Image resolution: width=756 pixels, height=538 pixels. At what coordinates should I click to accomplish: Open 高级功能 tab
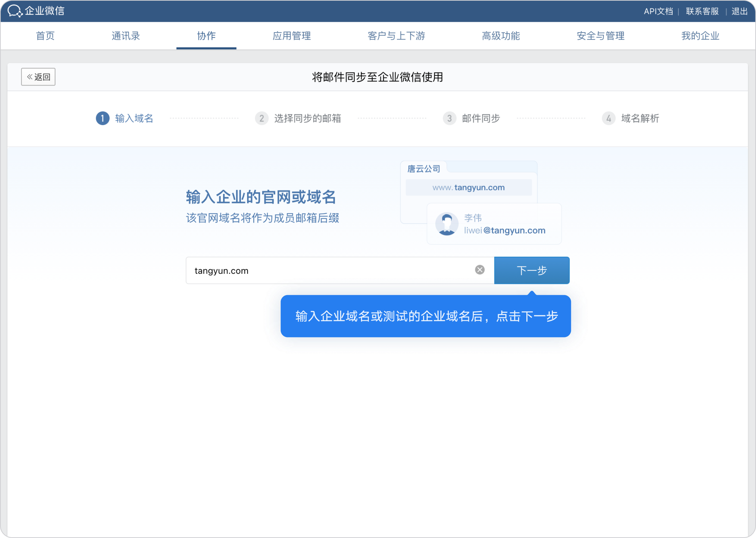click(x=501, y=36)
